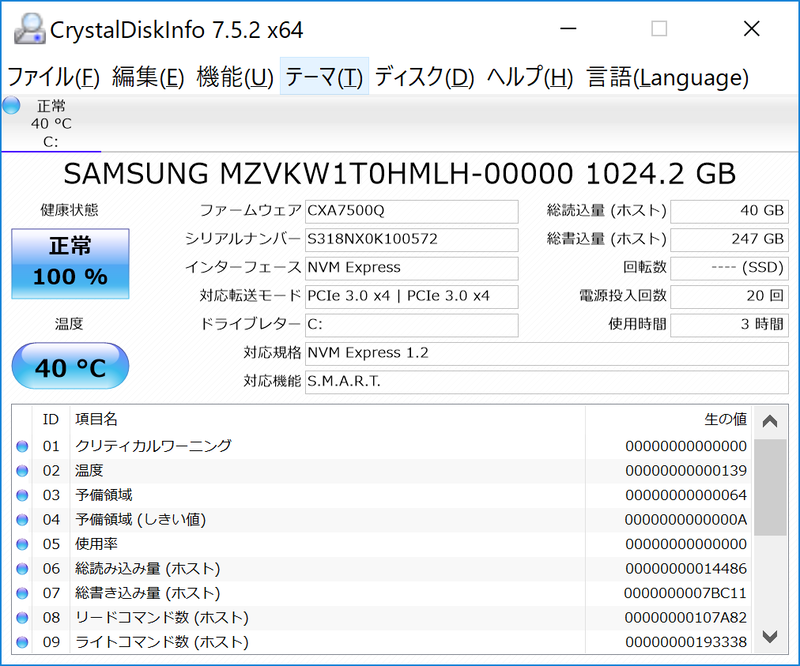
Task: Click the blue indicator next to 温度 row
Action: pos(22,470)
